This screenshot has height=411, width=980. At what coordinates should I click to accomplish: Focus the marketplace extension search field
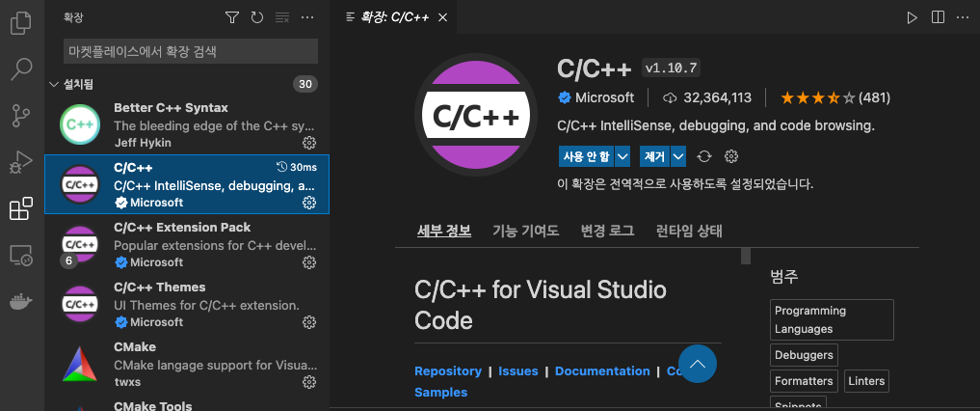[191, 51]
